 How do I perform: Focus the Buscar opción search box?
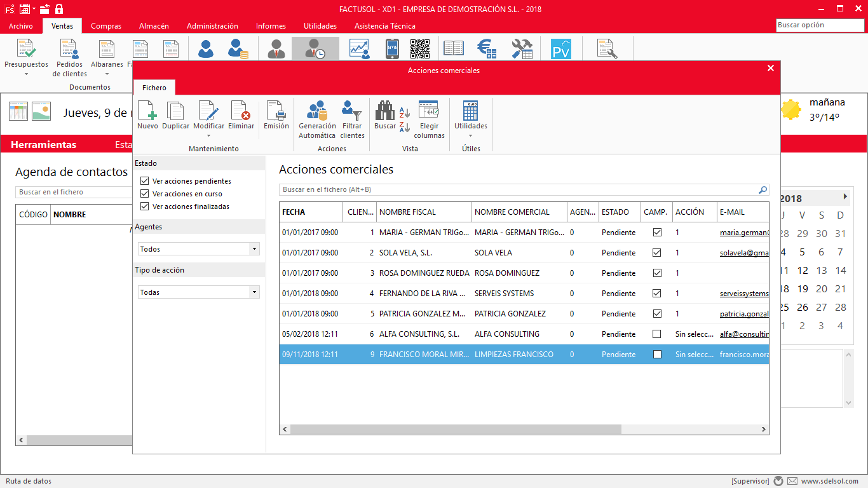tap(820, 25)
